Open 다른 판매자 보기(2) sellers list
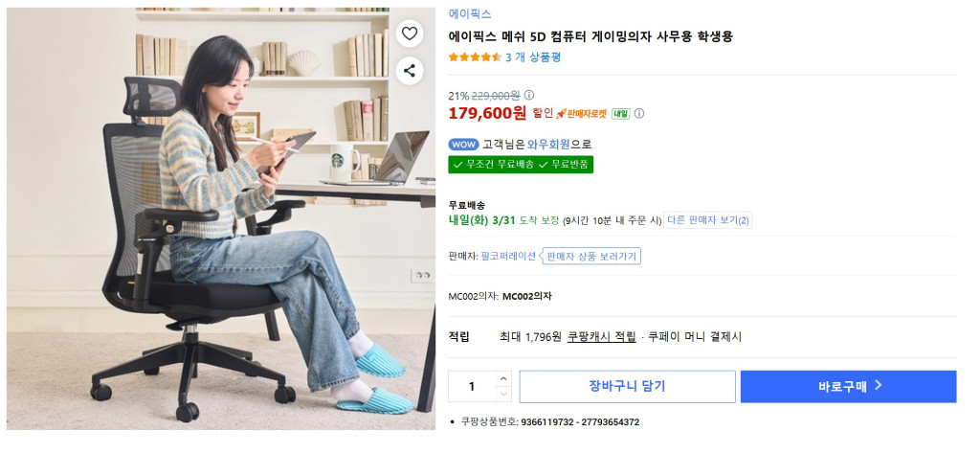Screen dimensions: 980x453 tap(708, 220)
